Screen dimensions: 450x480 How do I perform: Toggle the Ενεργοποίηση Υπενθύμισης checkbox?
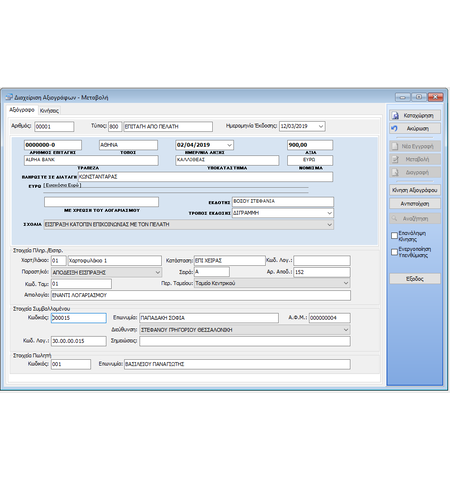394,252
